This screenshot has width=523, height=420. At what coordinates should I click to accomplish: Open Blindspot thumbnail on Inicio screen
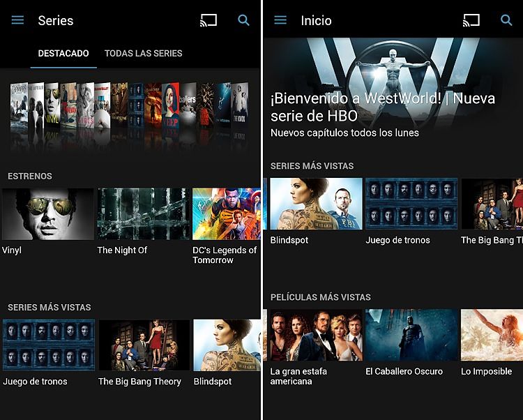tap(316, 204)
